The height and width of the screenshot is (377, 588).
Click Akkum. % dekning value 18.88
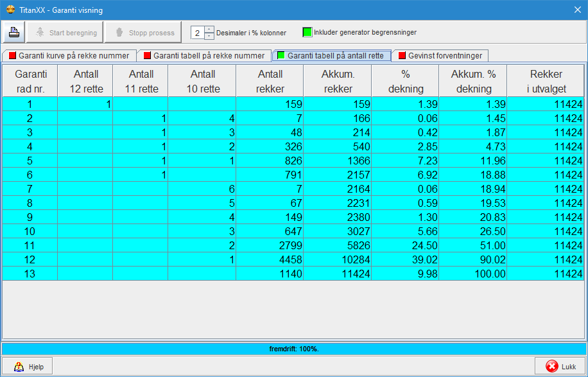(x=473, y=175)
